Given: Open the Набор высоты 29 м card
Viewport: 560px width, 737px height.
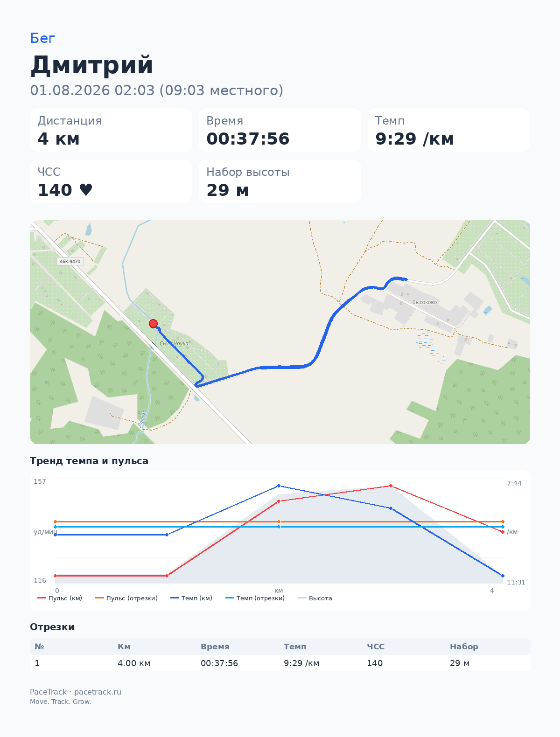Looking at the screenshot, I should pos(280,181).
